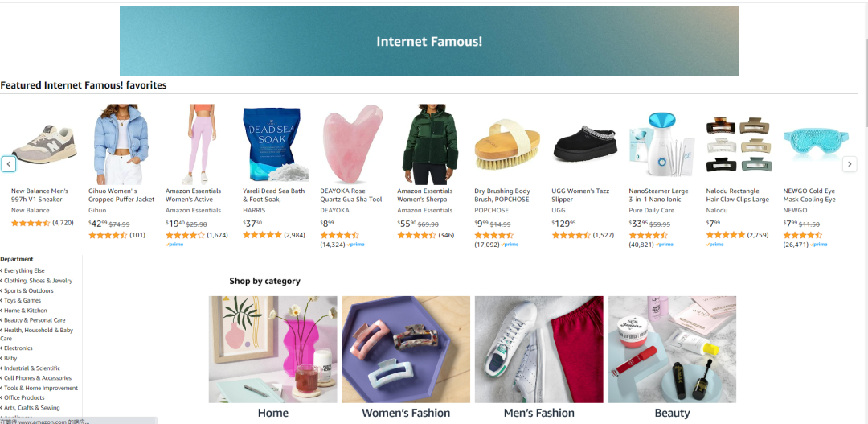The height and width of the screenshot is (424, 868).
Task: Click the carousel next arrow
Action: pos(849,164)
